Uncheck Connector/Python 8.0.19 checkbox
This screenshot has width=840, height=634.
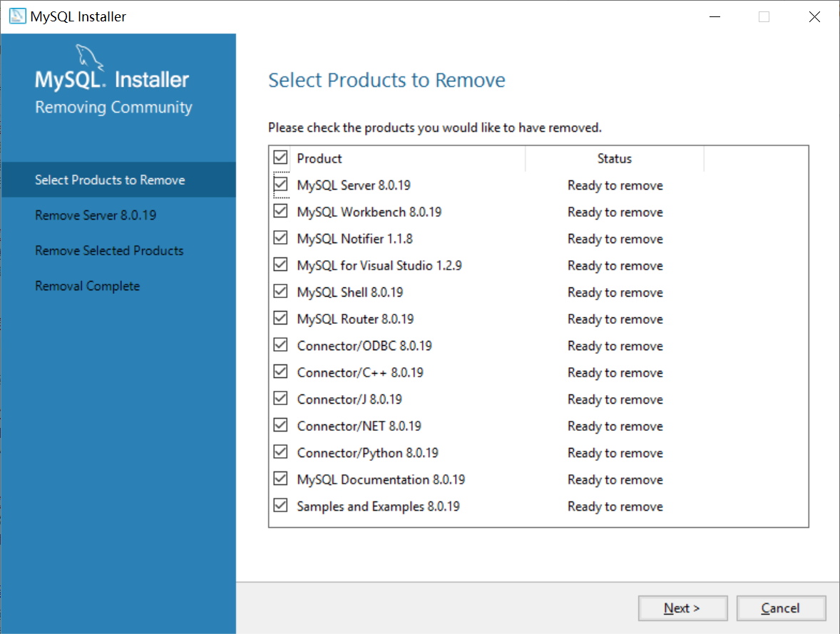coord(280,452)
